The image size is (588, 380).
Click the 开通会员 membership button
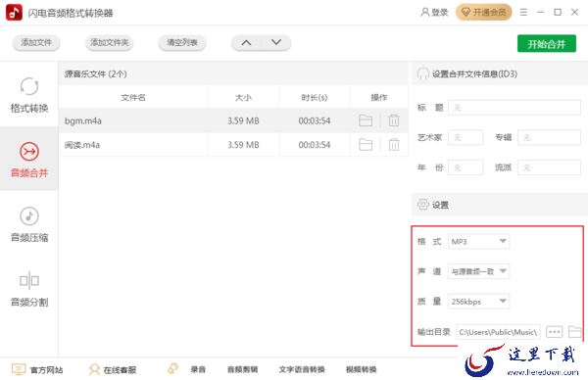click(x=484, y=13)
